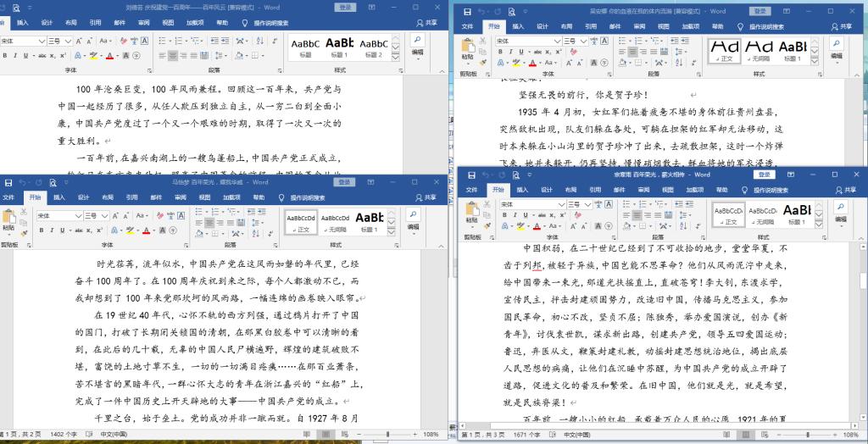Image resolution: width=868 pixels, height=444 pixels.
Task: Select 标题 1 style in 刘倩芸 window
Action: click(339, 47)
